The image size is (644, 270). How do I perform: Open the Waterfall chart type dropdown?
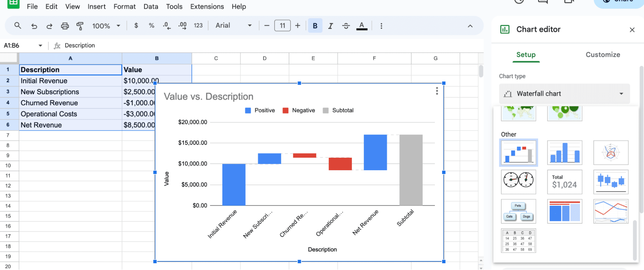coord(564,94)
